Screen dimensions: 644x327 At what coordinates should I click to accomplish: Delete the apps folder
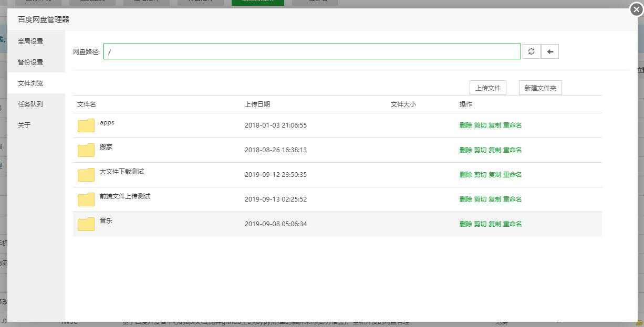point(465,125)
